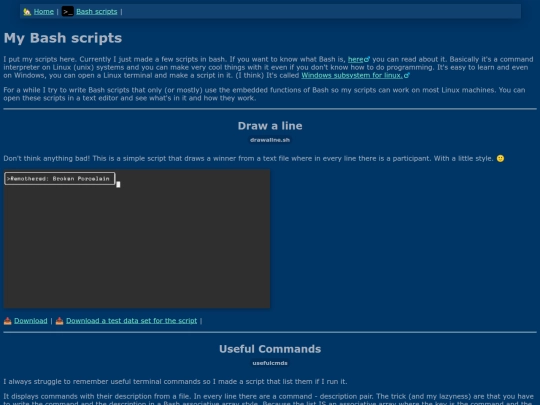Click the drawaline.sh file name label

270,140
